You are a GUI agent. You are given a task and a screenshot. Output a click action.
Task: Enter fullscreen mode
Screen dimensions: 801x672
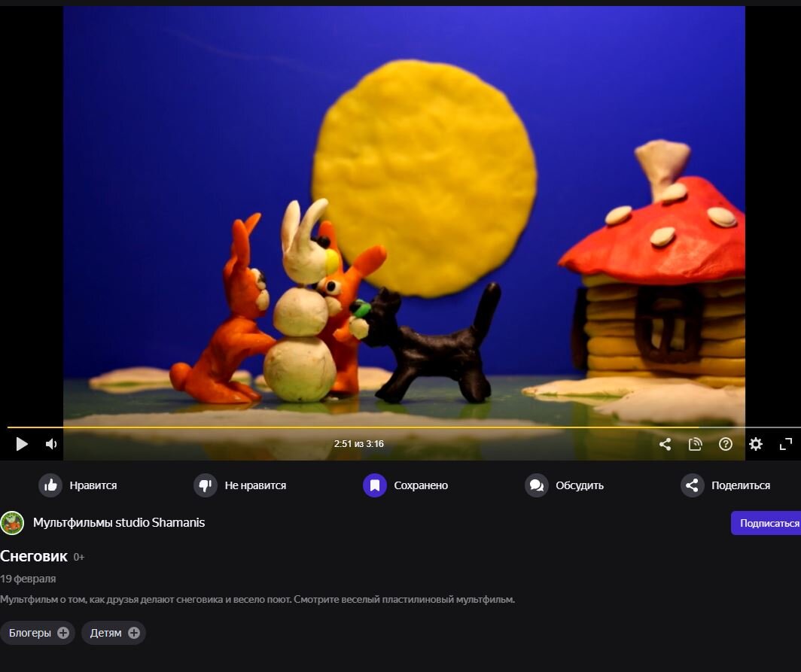coord(786,444)
